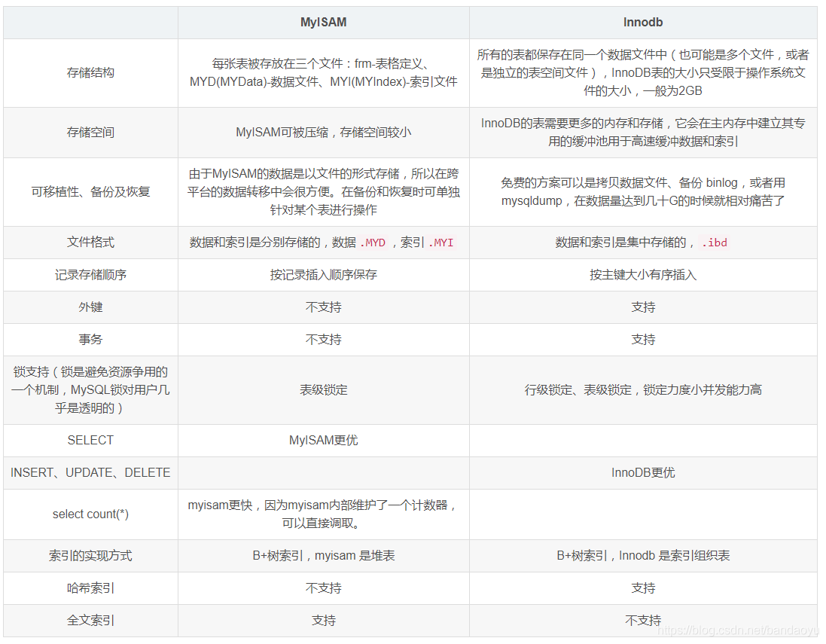
Task: Select the 按记录插入顺序保存 cell
Action: click(x=324, y=275)
